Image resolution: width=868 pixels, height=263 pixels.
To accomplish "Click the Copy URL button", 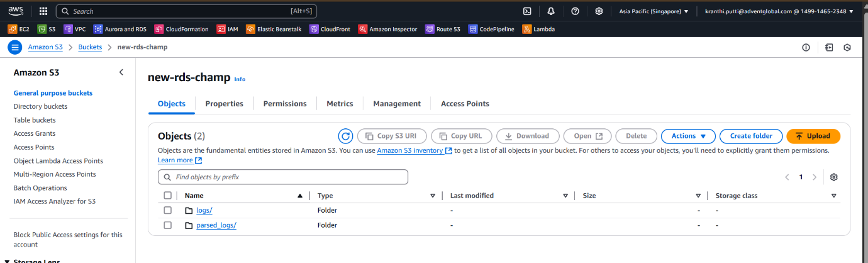I will pyautogui.click(x=461, y=136).
